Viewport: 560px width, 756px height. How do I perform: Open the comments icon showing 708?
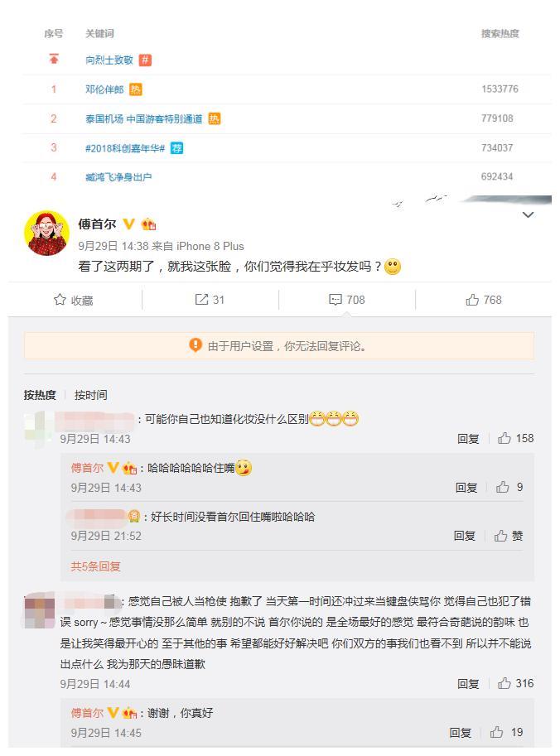click(x=336, y=300)
